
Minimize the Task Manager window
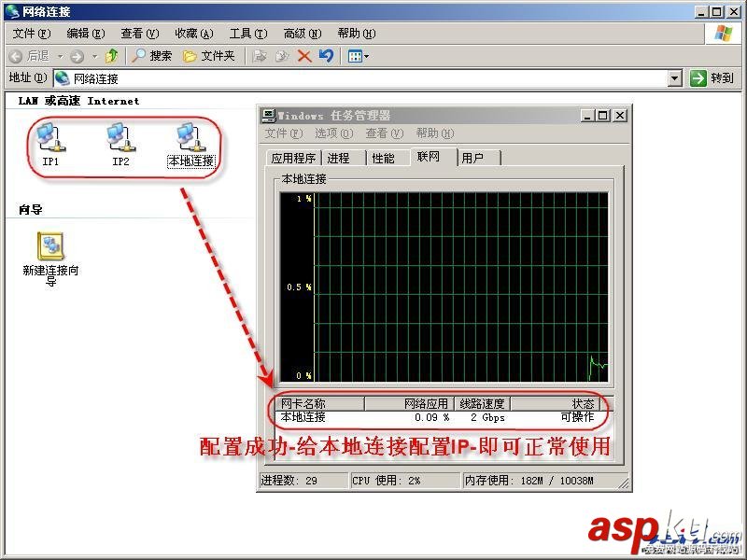(x=587, y=115)
